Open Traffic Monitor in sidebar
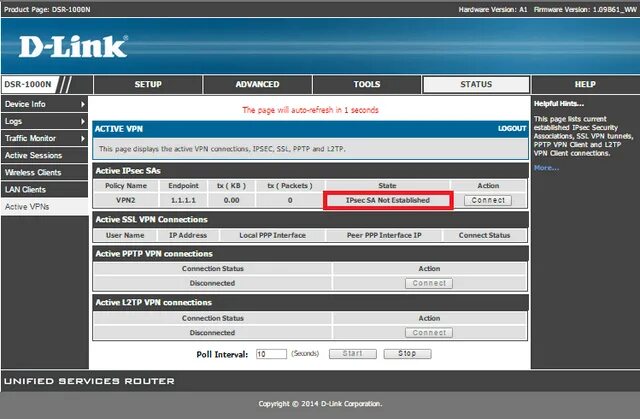640x419 pixels. [44, 139]
